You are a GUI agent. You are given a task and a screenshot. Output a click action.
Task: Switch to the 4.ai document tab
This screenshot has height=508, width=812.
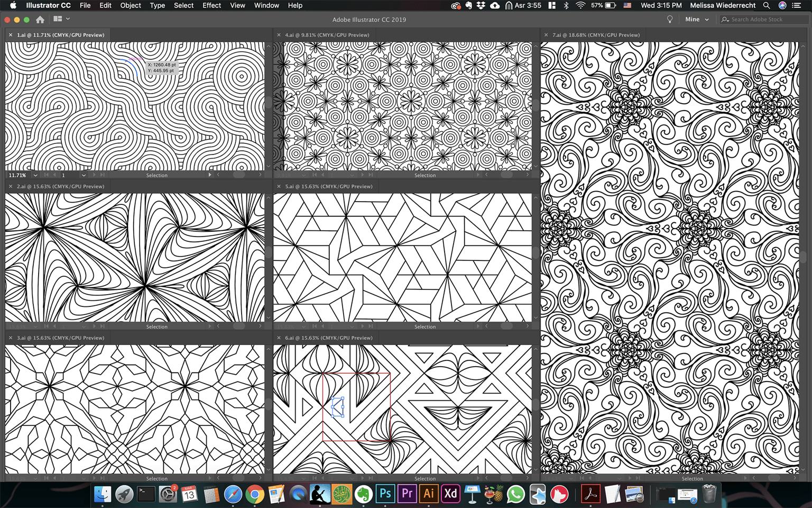coord(327,35)
